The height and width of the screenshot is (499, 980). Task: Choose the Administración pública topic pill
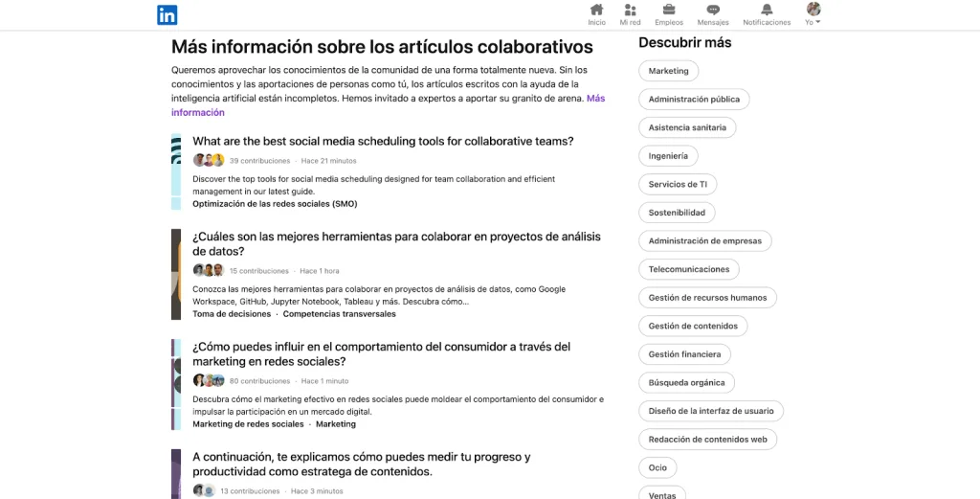695,99
